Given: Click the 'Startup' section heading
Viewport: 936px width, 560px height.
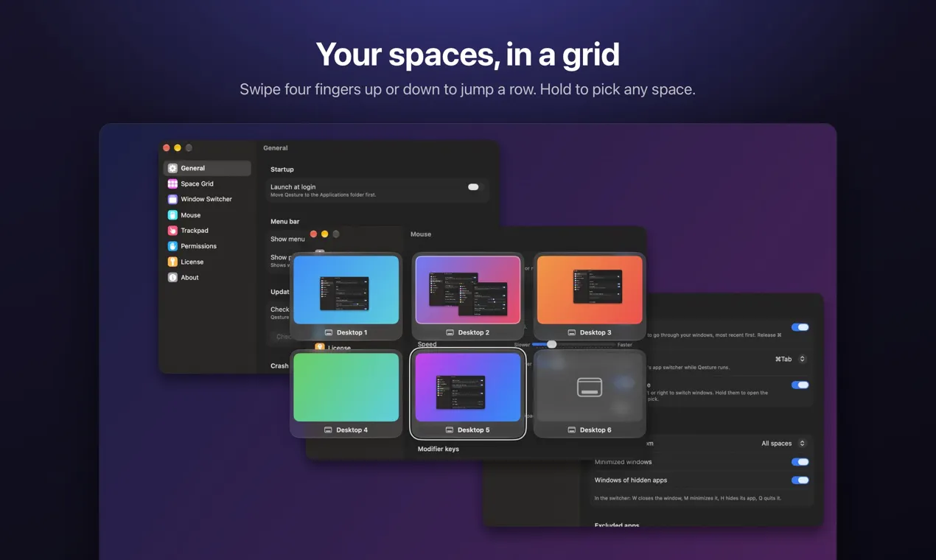Looking at the screenshot, I should click(x=282, y=169).
